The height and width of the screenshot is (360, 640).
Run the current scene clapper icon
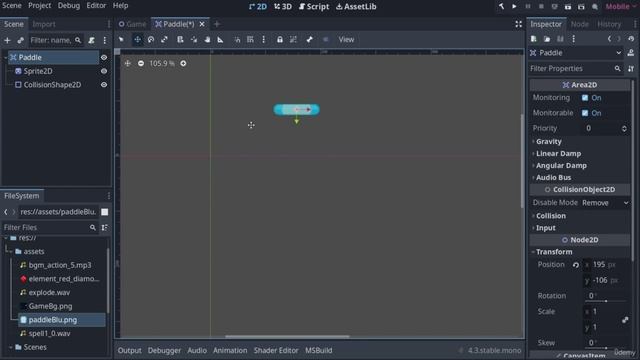coord(568,7)
